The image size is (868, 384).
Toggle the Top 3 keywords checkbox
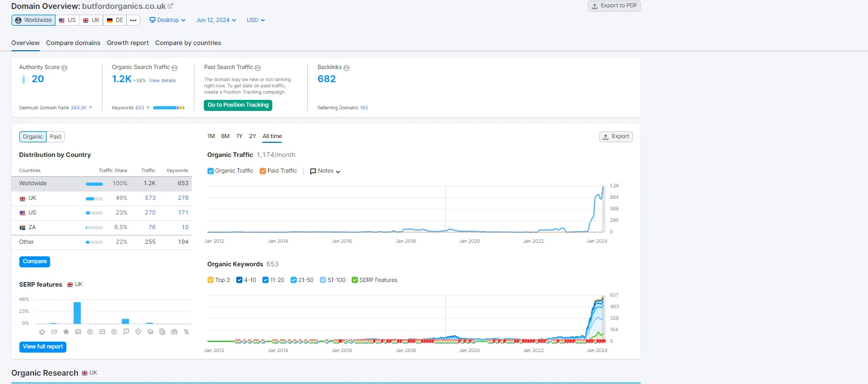pyautogui.click(x=211, y=280)
